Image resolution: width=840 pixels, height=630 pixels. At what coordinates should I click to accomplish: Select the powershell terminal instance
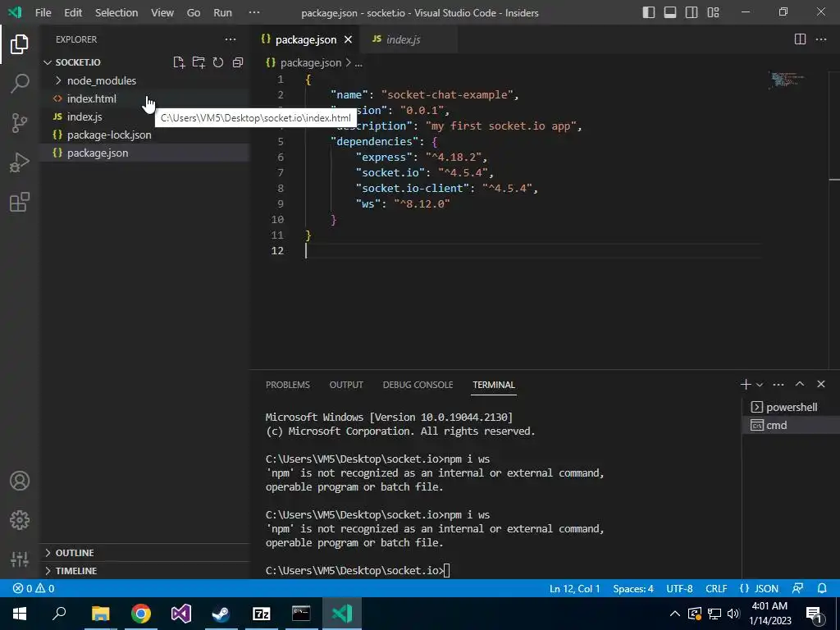coord(791,407)
